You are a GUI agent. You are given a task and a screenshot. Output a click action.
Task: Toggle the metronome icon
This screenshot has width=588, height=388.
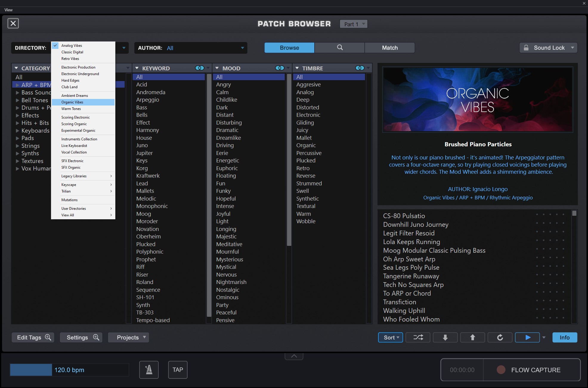click(149, 370)
